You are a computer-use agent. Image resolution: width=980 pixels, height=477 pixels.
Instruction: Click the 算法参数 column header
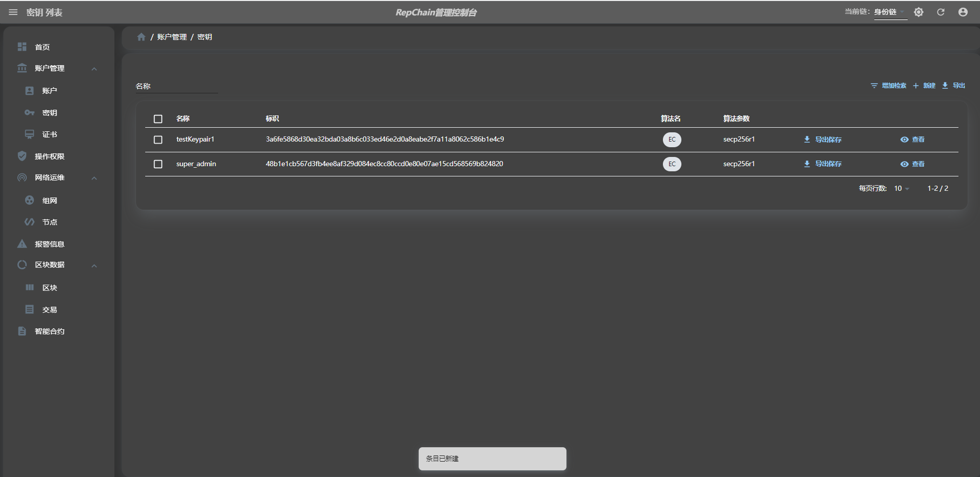736,118
